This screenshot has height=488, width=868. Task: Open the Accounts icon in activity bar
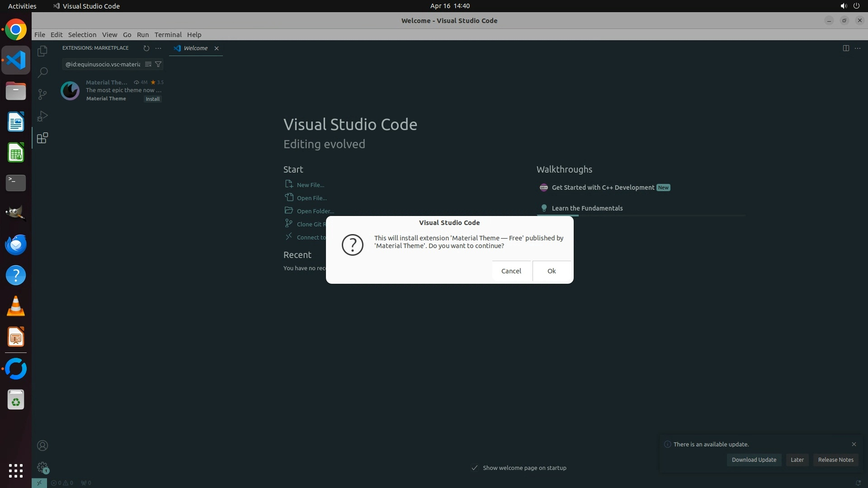click(42, 446)
